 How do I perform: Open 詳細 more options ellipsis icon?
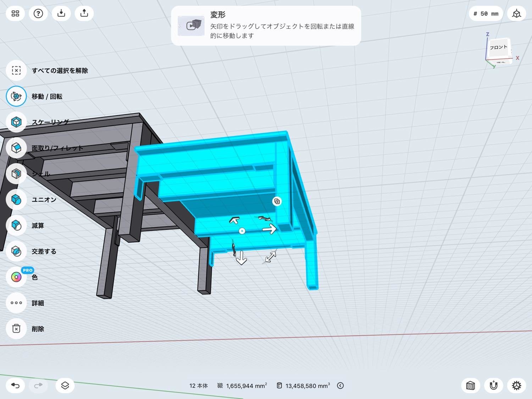(x=16, y=303)
